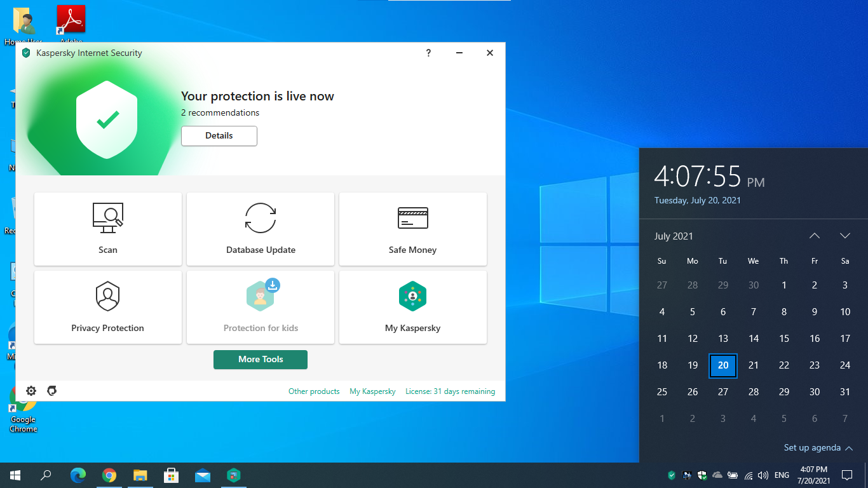The image size is (868, 488).
Task: Open the Scan tile
Action: point(108,229)
